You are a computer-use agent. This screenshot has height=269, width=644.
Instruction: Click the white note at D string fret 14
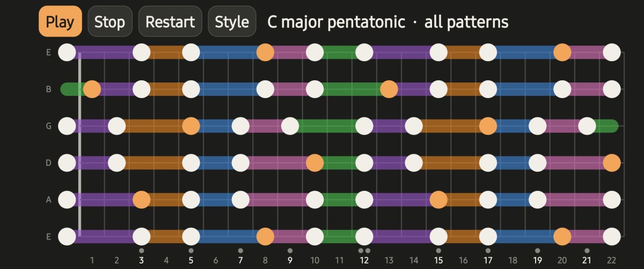point(414,162)
